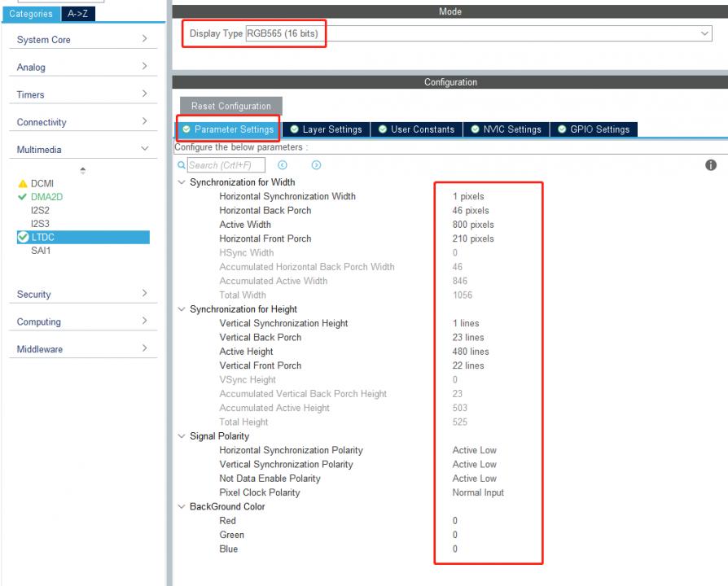Edit Vertical Back Porch value 23 lines
This screenshot has width=728, height=586.
tap(468, 337)
